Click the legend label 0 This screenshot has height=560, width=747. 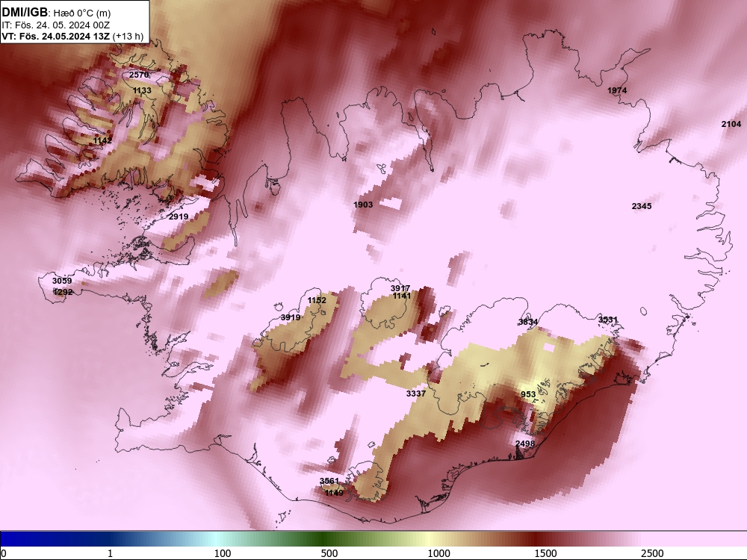[x=4, y=553]
